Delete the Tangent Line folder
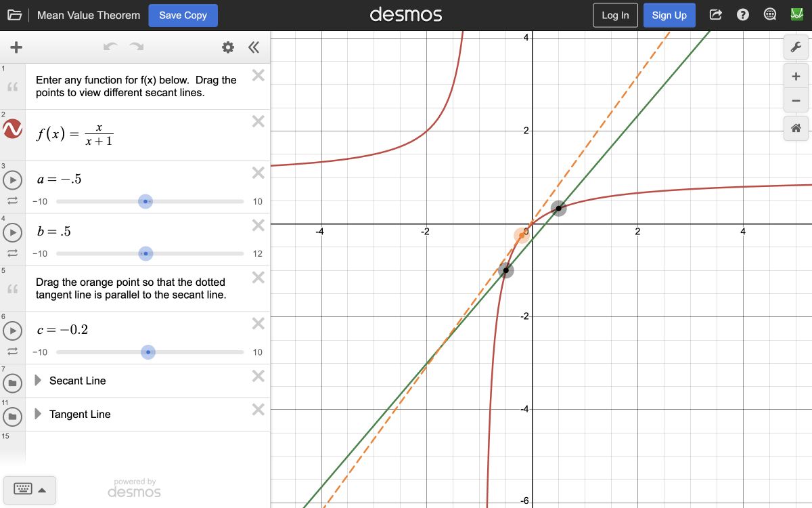The image size is (812, 508). [x=258, y=409]
